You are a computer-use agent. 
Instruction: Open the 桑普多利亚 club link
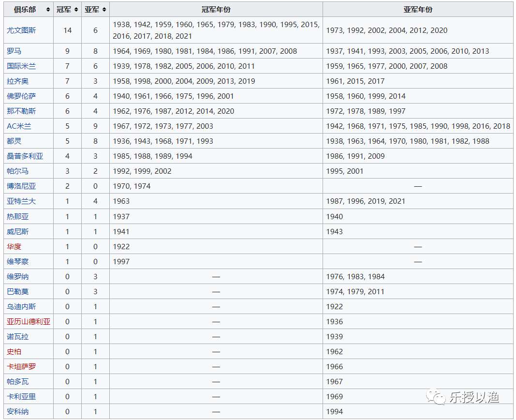pos(25,156)
